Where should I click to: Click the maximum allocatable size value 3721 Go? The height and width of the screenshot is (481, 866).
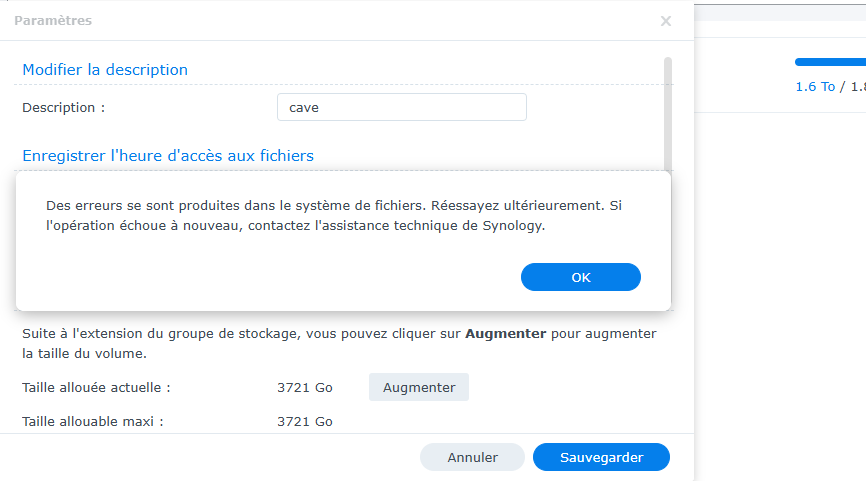click(x=304, y=421)
